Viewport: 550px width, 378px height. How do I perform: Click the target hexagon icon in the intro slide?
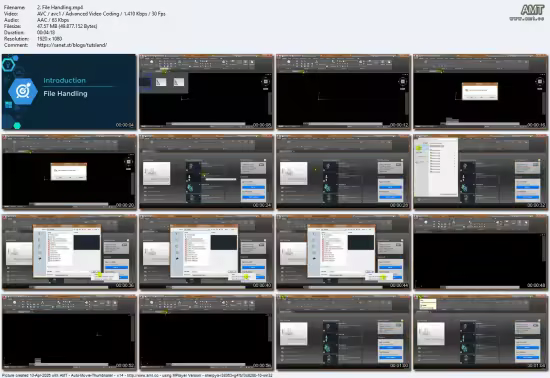click(23, 92)
